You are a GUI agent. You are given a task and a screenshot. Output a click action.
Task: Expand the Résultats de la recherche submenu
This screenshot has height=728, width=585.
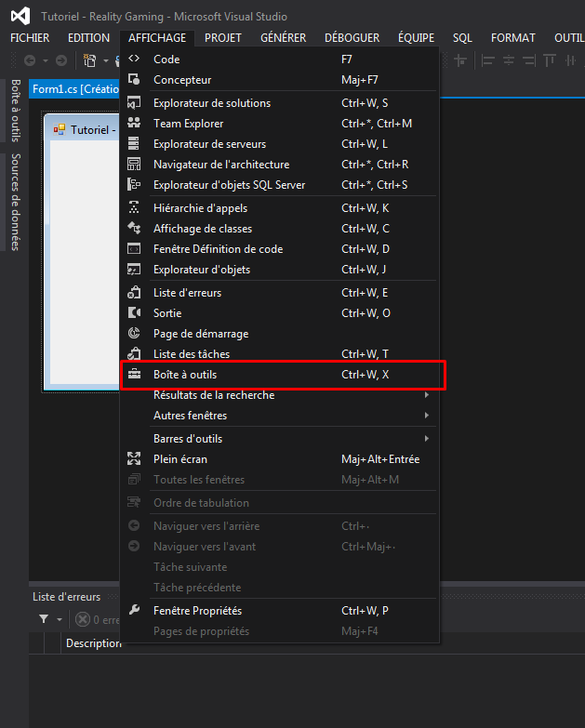coord(426,394)
